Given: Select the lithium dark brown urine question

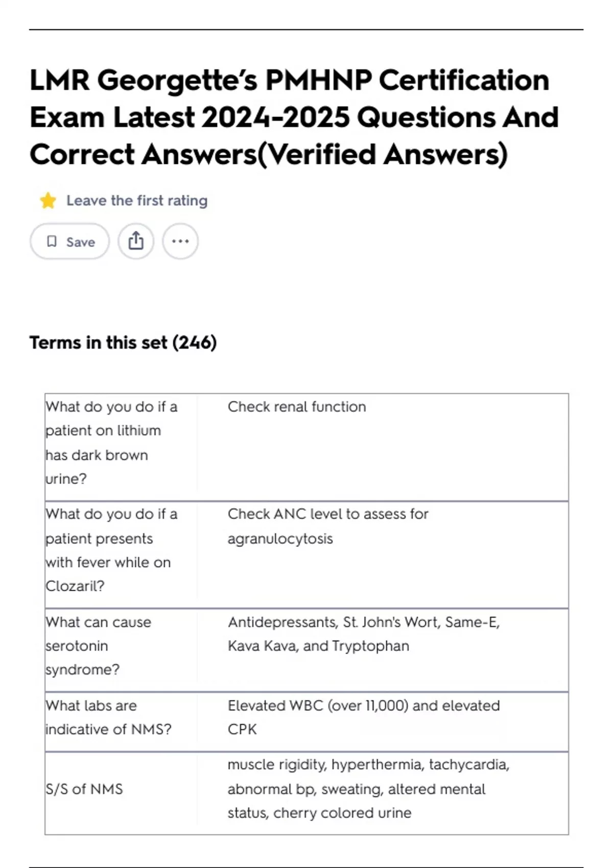Looking at the screenshot, I should [x=111, y=442].
